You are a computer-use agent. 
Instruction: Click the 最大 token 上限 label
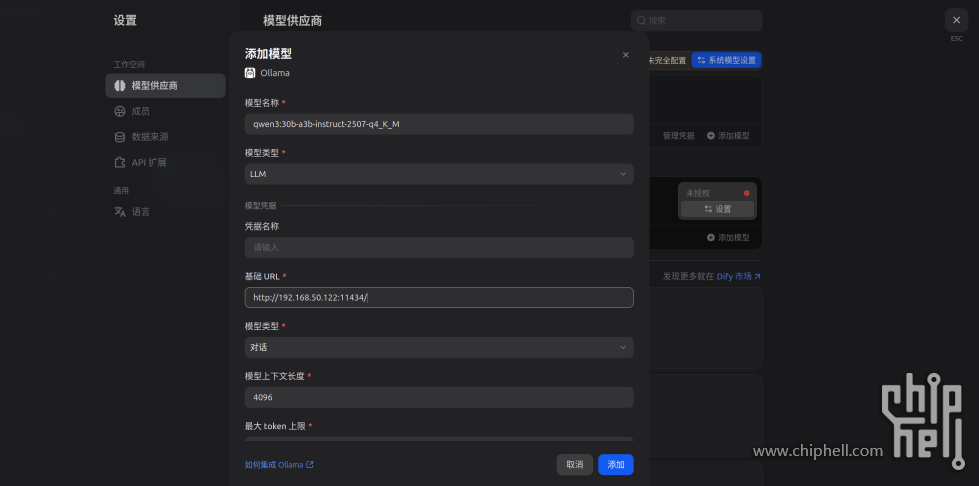[275, 426]
